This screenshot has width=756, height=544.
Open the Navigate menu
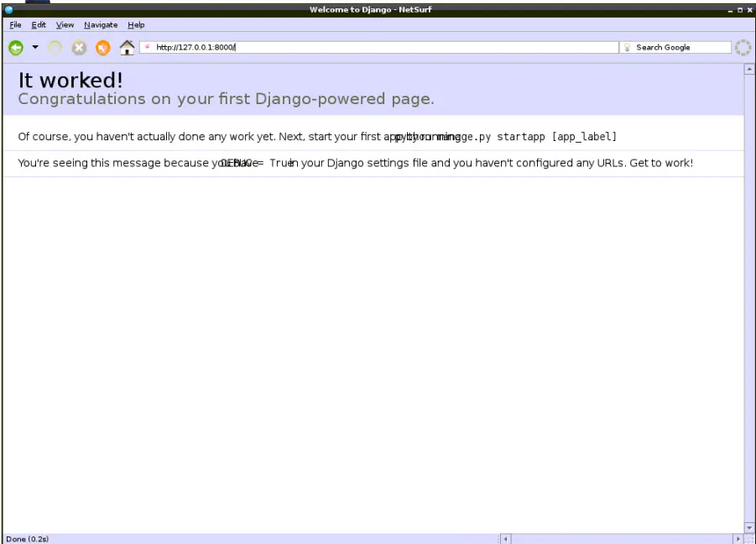[101, 24]
